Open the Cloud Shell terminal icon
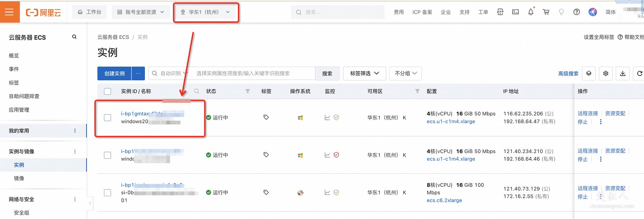Image resolution: width=644 pixels, height=219 pixels. pyautogui.click(x=516, y=12)
